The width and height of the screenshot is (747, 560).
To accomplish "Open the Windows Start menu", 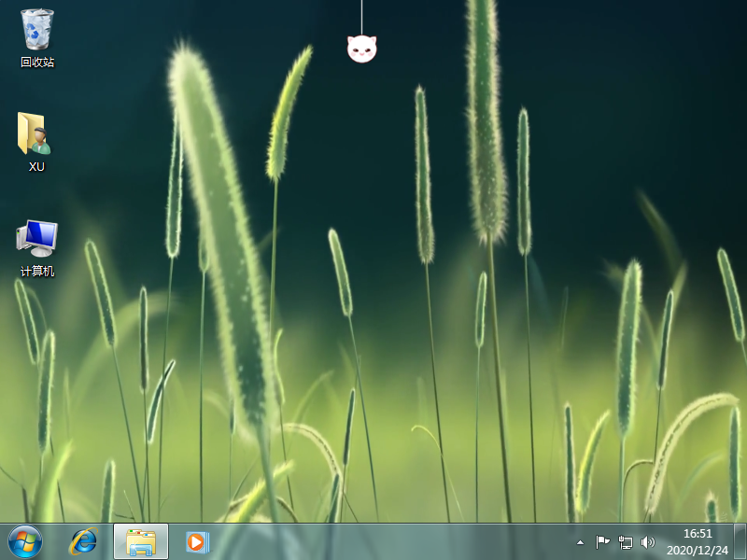I will (25, 541).
